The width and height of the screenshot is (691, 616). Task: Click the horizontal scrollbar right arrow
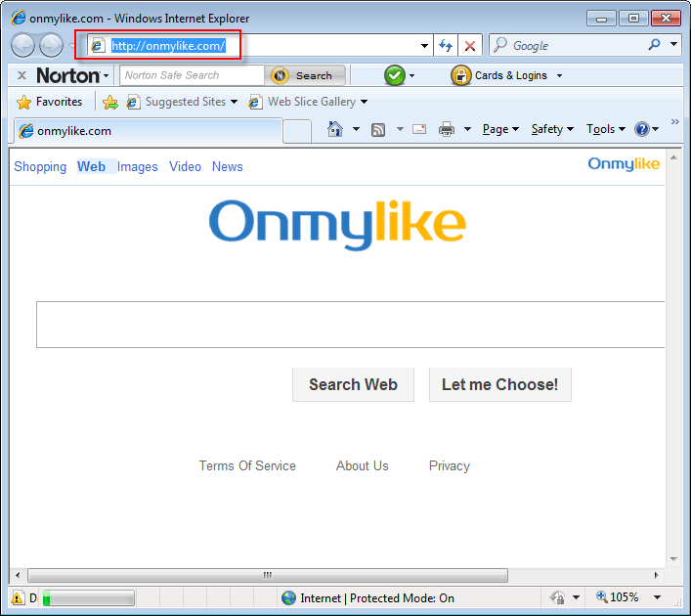click(656, 575)
